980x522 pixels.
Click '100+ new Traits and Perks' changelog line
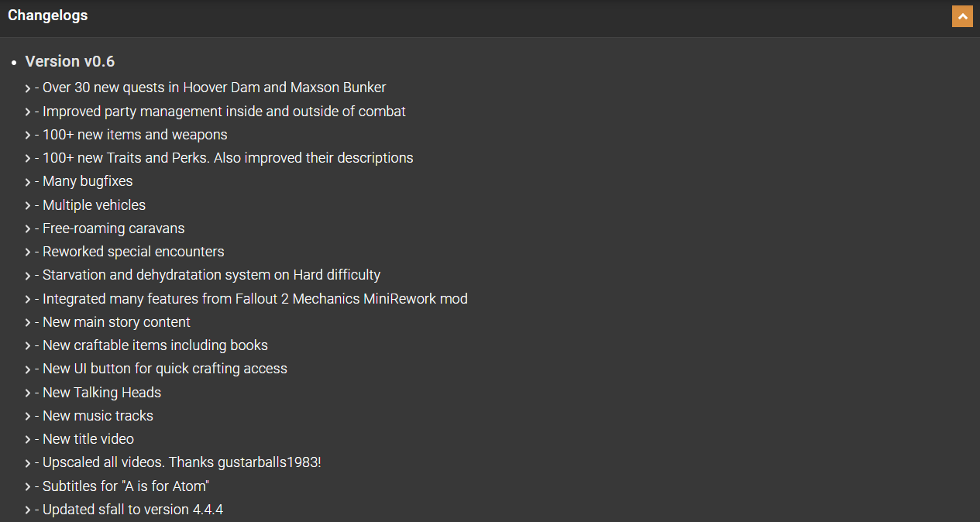(x=228, y=158)
